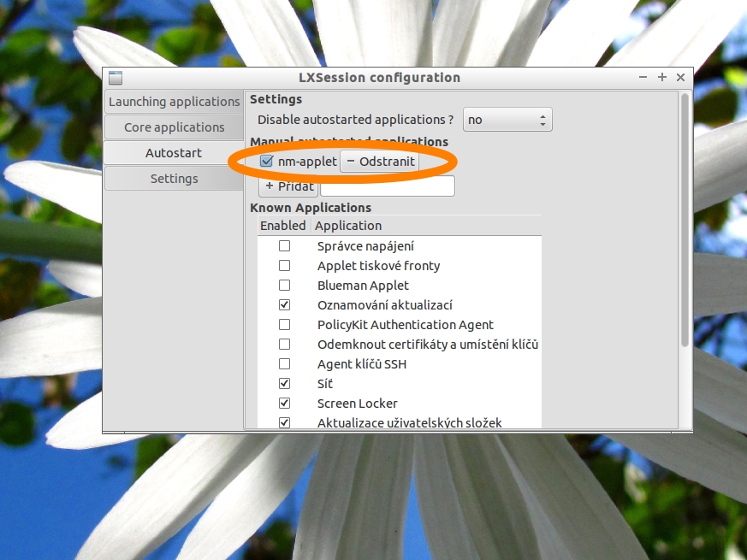747x560 pixels.
Task: Uncheck the Screen Locker checkbox
Action: (285, 404)
